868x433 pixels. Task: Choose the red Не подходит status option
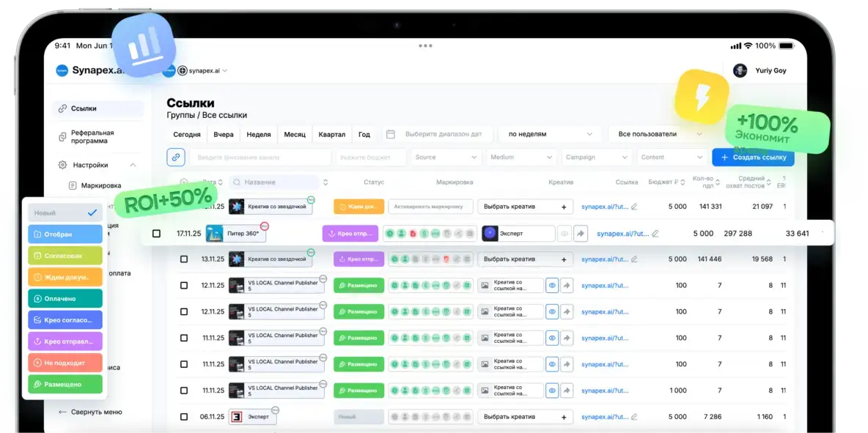(65, 362)
